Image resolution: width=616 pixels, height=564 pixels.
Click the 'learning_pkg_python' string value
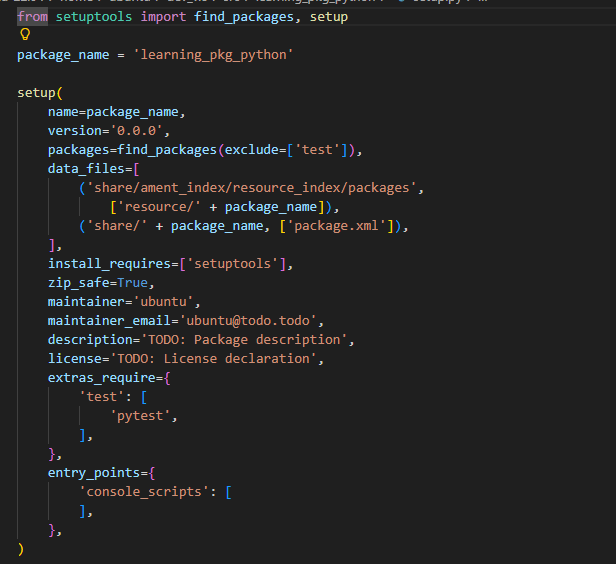click(213, 55)
